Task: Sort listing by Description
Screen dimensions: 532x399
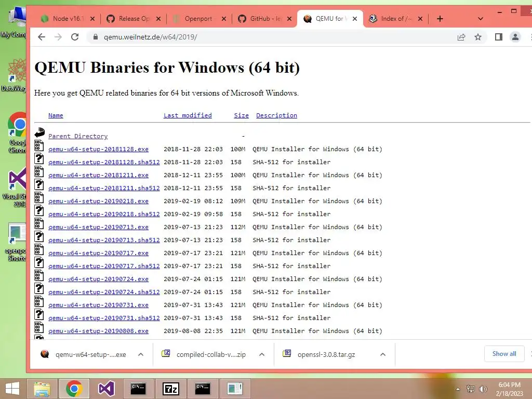Action: pos(276,115)
